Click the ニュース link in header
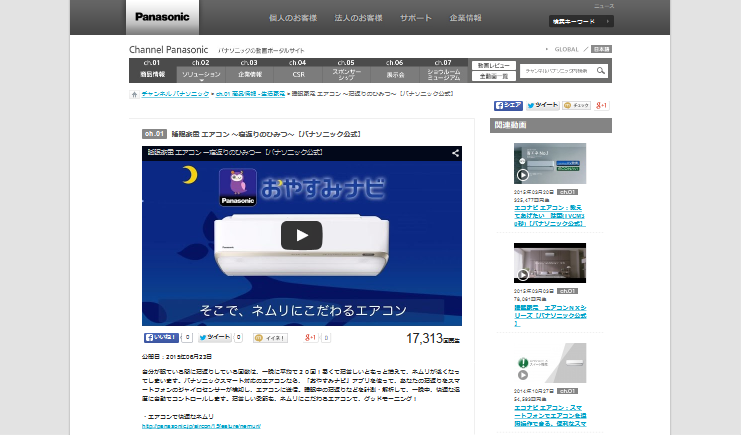This screenshot has width=741, height=435. click(604, 6)
